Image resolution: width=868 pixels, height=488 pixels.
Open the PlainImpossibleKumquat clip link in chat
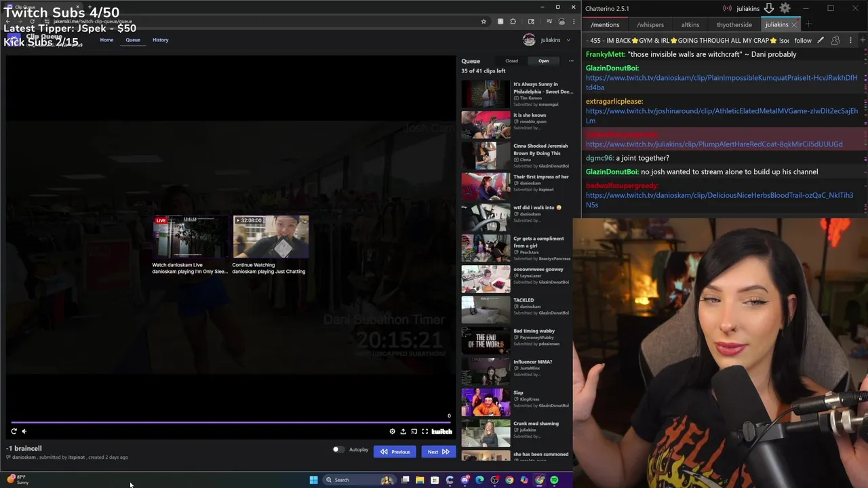722,83
